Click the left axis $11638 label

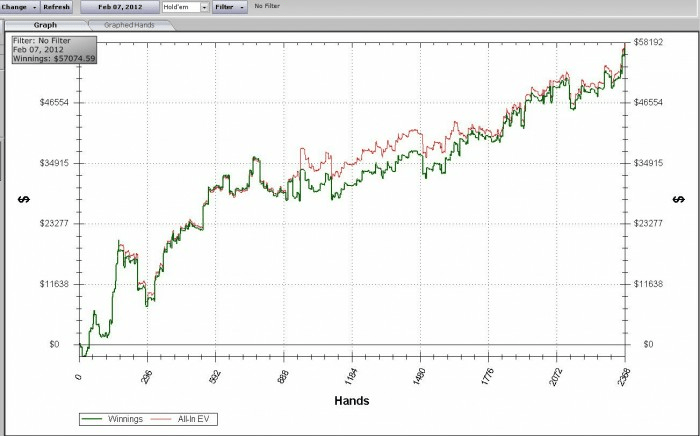(x=54, y=284)
